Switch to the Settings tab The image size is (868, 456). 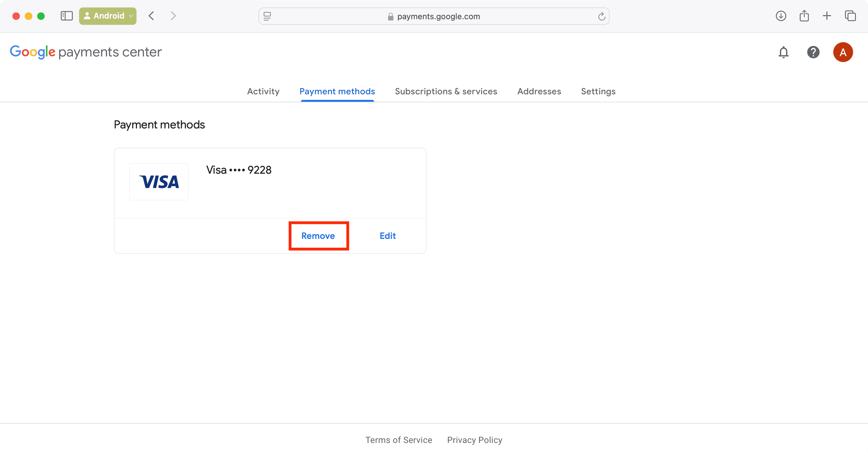[x=597, y=91]
